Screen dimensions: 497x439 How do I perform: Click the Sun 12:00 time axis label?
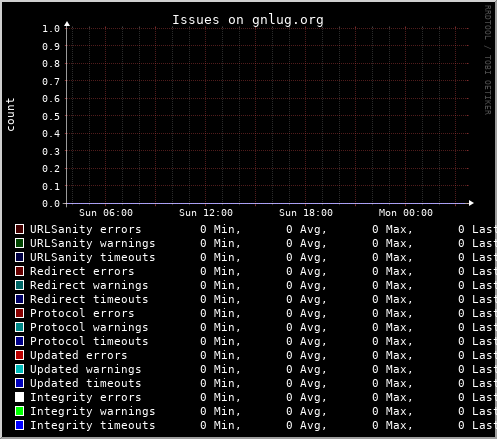206,213
